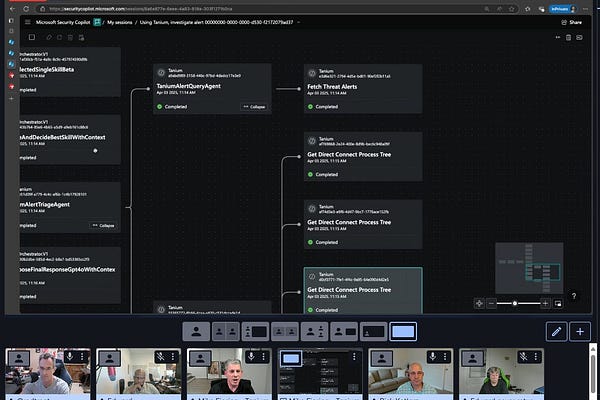Go back with the browser back arrow
This screenshot has height=400, width=600.
[x=13, y=8]
